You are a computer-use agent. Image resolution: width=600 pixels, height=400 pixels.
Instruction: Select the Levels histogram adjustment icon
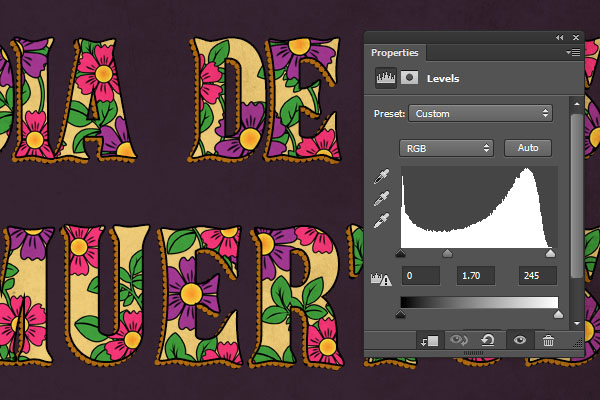[385, 78]
